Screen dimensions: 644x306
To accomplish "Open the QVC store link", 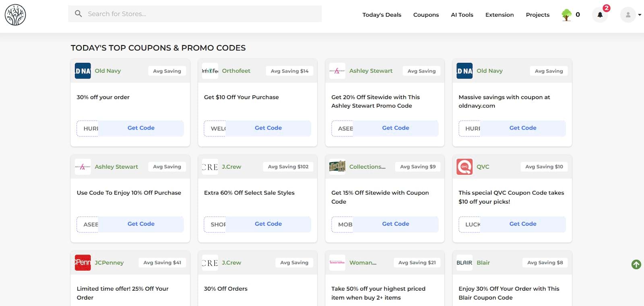I will (x=483, y=167).
